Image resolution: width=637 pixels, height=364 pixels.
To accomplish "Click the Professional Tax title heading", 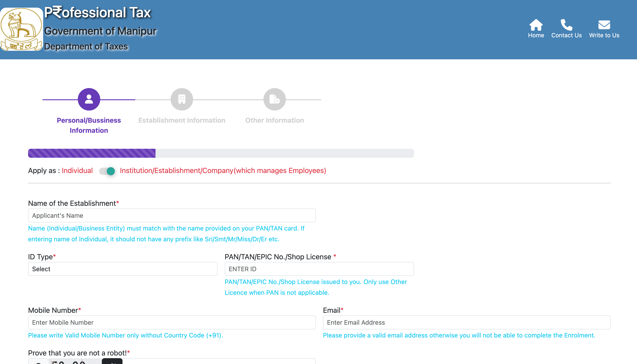I will [98, 13].
